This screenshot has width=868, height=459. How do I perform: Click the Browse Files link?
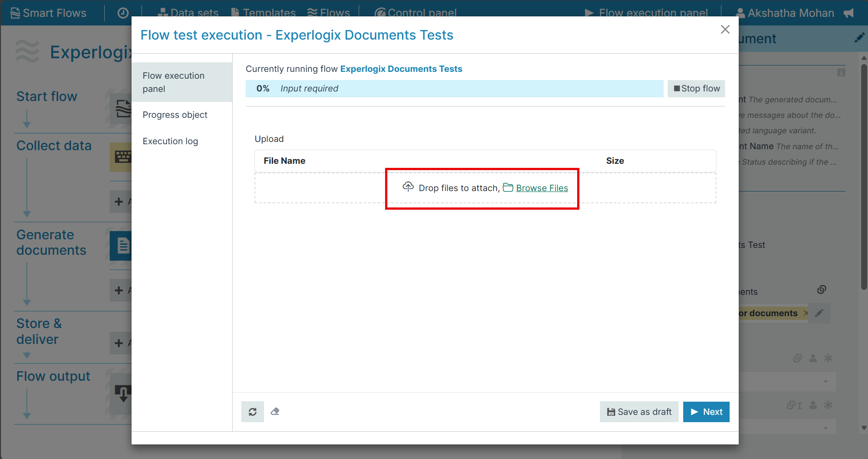point(542,188)
